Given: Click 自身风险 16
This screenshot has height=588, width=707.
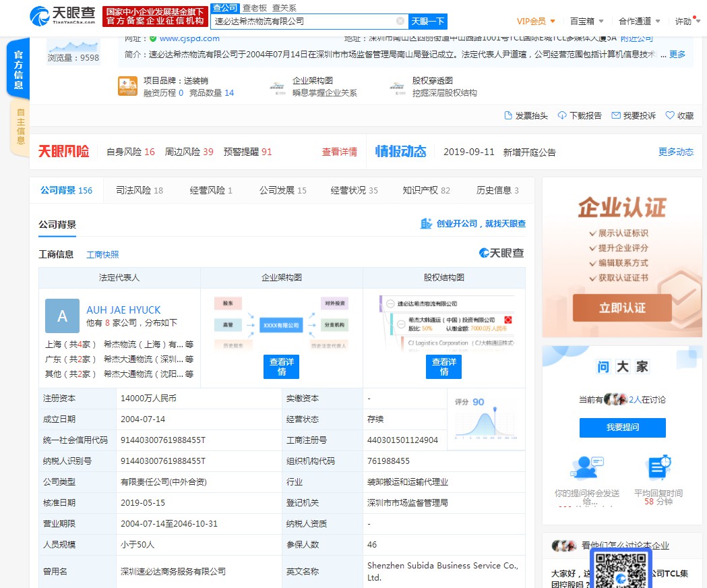Looking at the screenshot, I should click(x=130, y=152).
